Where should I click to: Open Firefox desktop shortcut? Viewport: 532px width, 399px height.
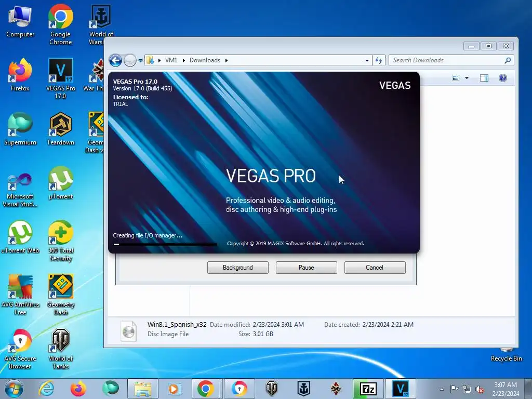click(20, 75)
